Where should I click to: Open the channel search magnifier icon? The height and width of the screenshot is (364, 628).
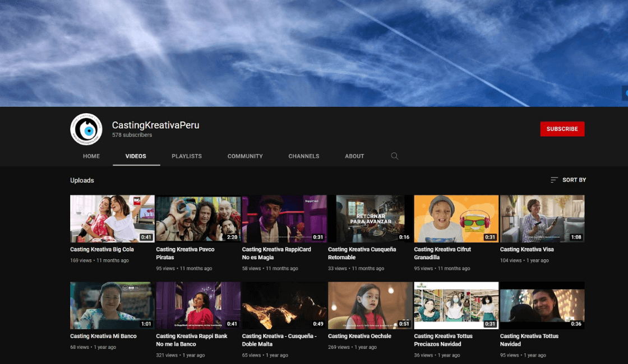[x=395, y=156]
